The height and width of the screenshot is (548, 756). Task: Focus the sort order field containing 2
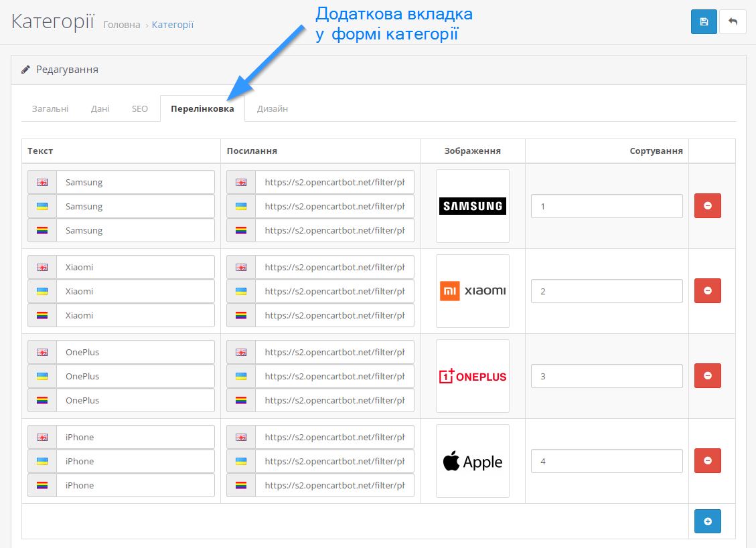click(607, 291)
